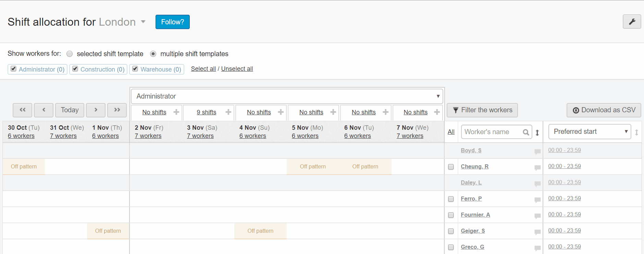Screen dimensions: 644x254
Task: Click the Worker's name search field
Action: pos(492,132)
